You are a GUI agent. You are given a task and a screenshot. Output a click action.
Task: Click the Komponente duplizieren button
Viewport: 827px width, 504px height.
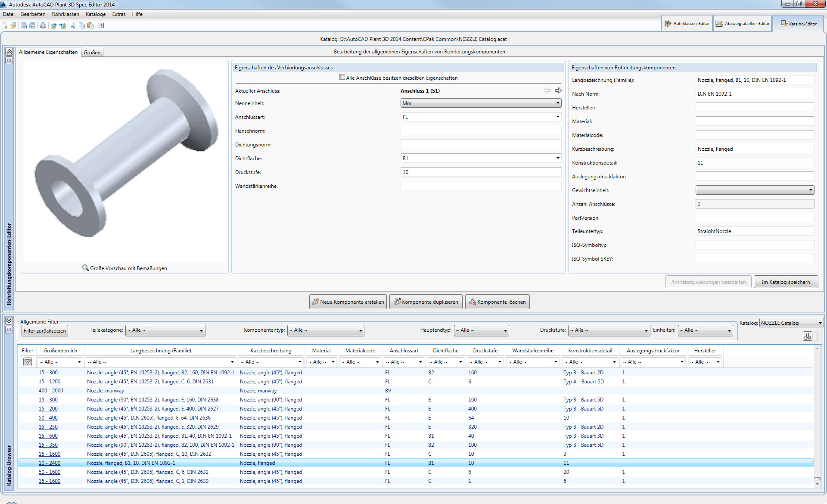coord(426,302)
